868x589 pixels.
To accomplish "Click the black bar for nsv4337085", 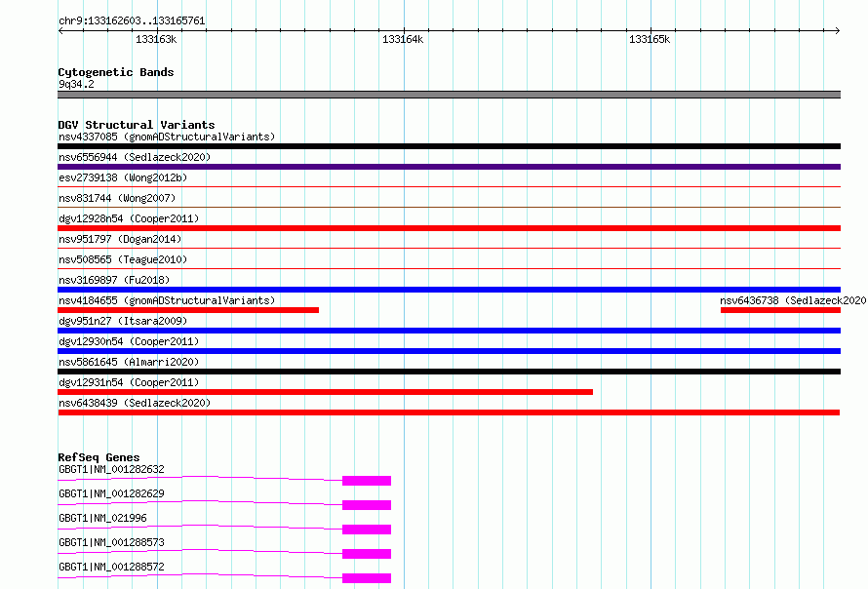I will click(x=449, y=146).
